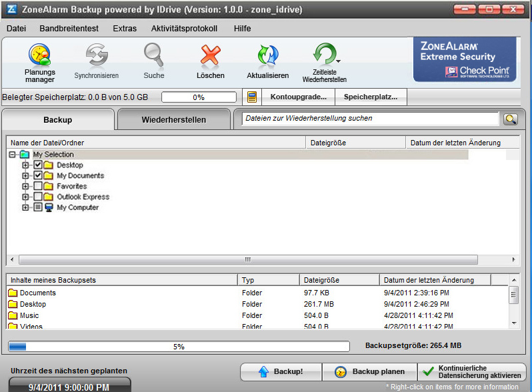Screen dimensions: 532x392
Task: Open the Hilfe menu
Action: pyautogui.click(x=242, y=29)
